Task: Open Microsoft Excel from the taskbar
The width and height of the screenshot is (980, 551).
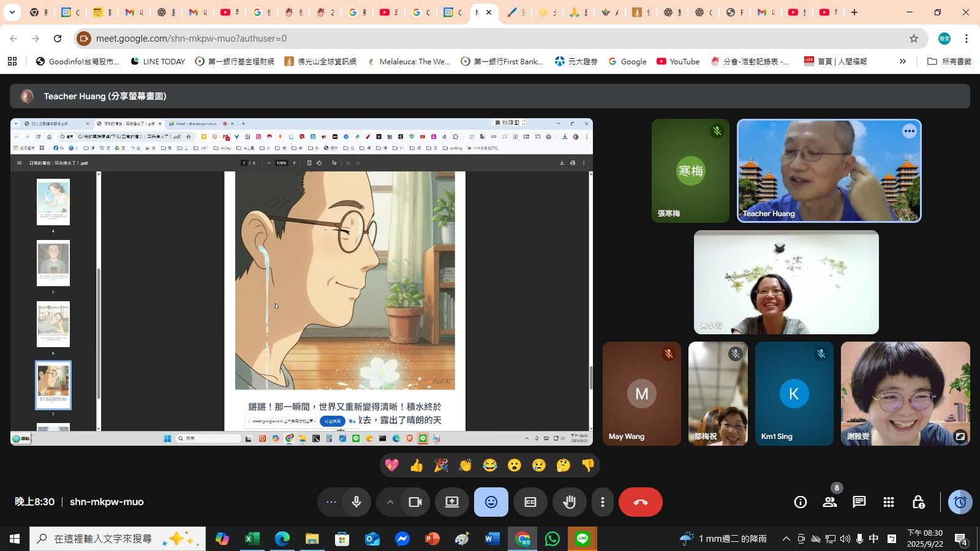Action: tap(252, 539)
